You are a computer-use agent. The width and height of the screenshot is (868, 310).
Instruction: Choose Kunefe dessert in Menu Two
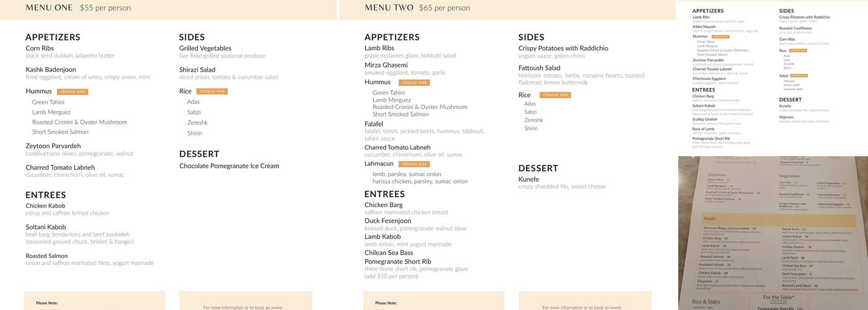click(x=529, y=180)
